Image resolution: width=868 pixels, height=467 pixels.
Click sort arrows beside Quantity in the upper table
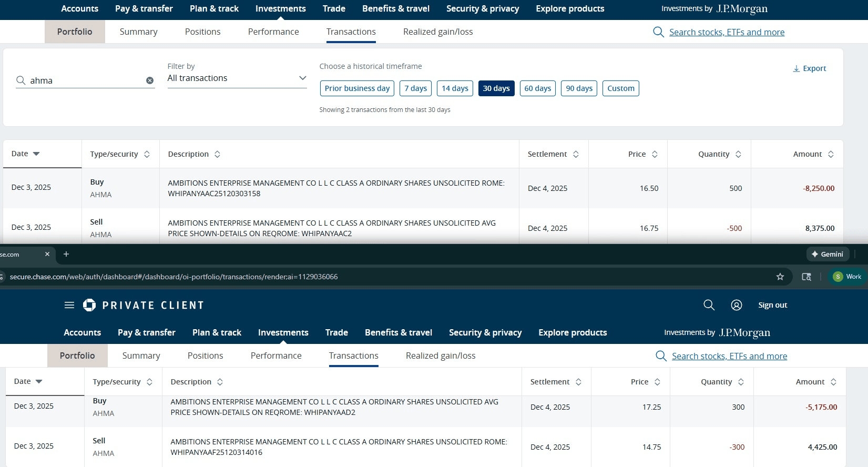738,154
